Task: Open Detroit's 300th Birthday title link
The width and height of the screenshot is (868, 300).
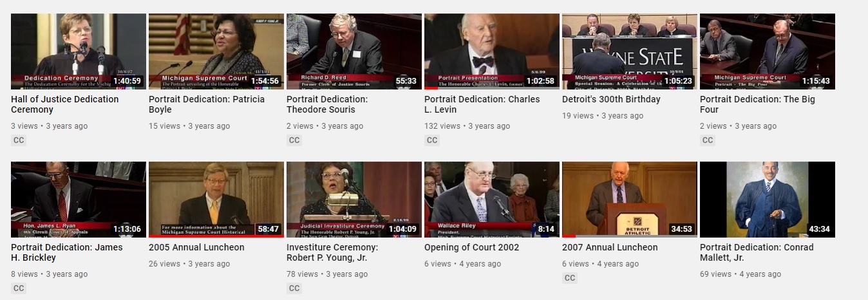Action: pos(611,99)
